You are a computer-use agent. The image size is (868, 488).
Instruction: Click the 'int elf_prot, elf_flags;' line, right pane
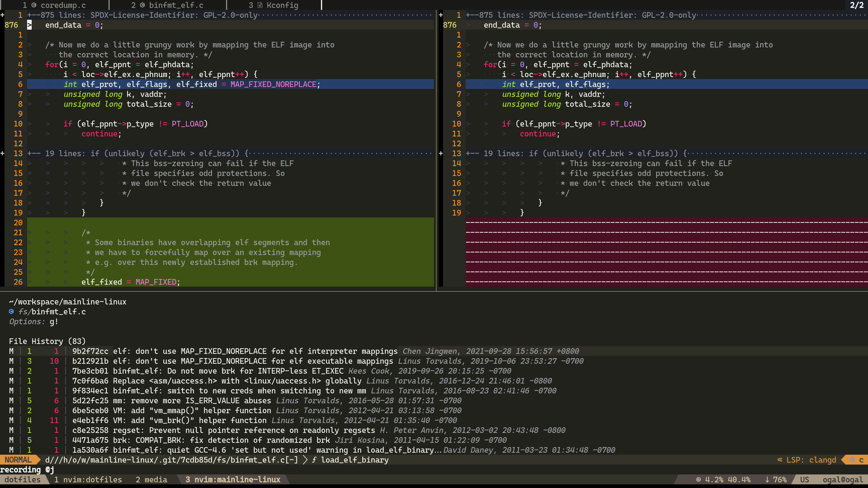(556, 84)
